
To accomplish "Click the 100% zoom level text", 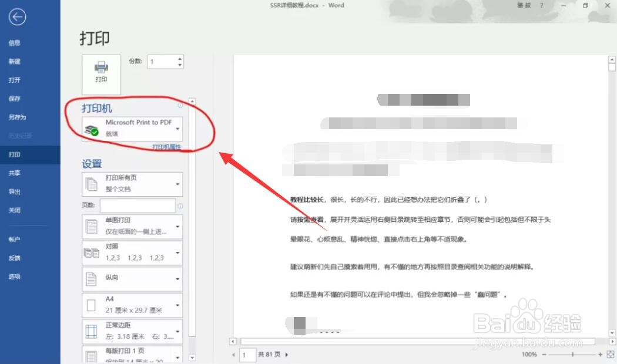I will 529,355.
